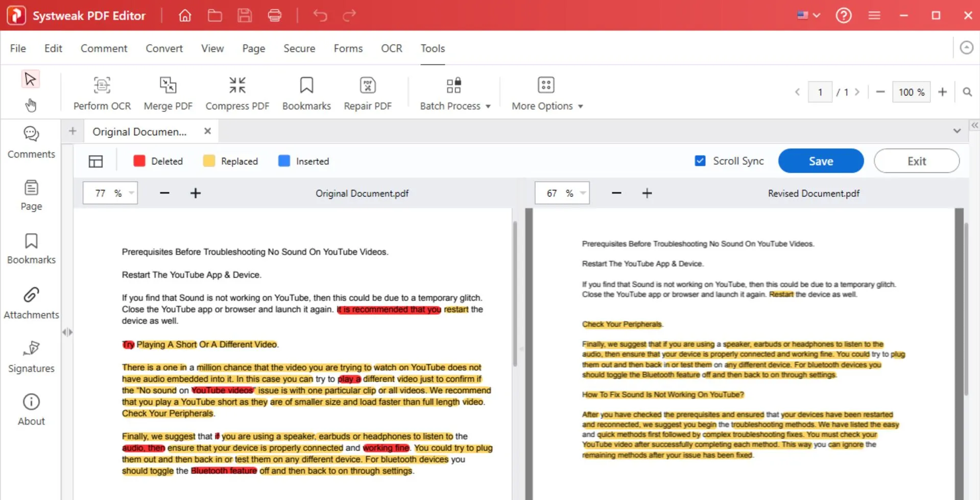Screen dimensions: 980x500
Task: Select the hand pan tool
Action: [31, 106]
